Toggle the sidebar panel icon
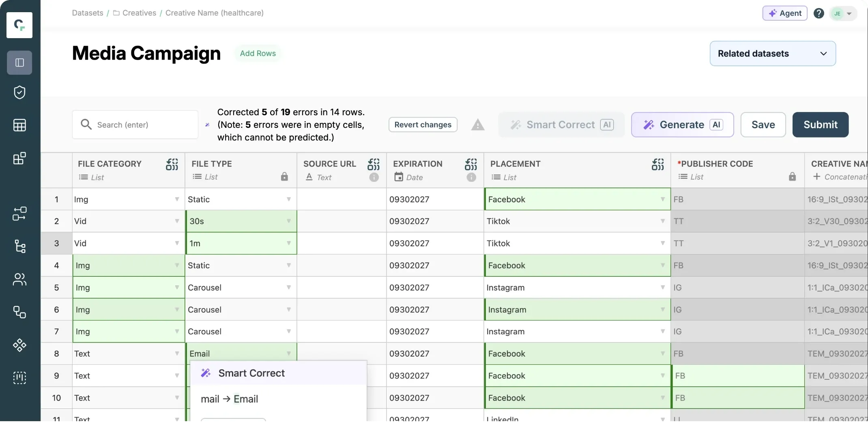The image size is (868, 422). tap(19, 62)
